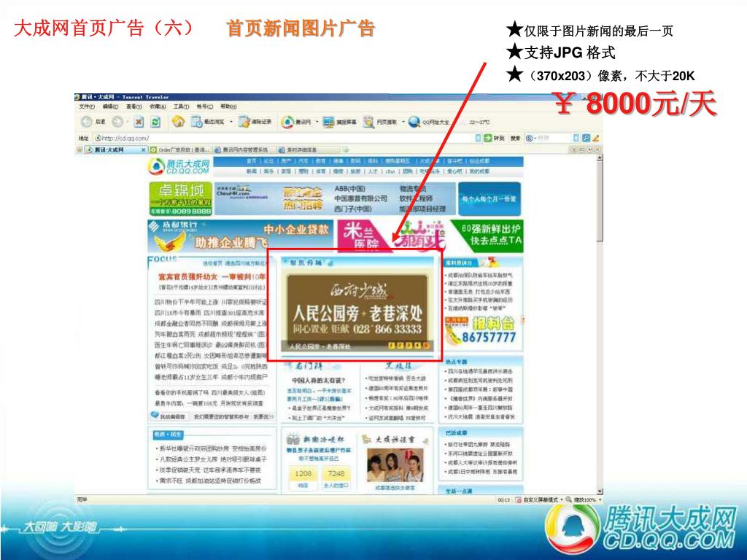Click 清除记录 clear history toolbar button
The width and height of the screenshot is (747, 560).
(255, 122)
